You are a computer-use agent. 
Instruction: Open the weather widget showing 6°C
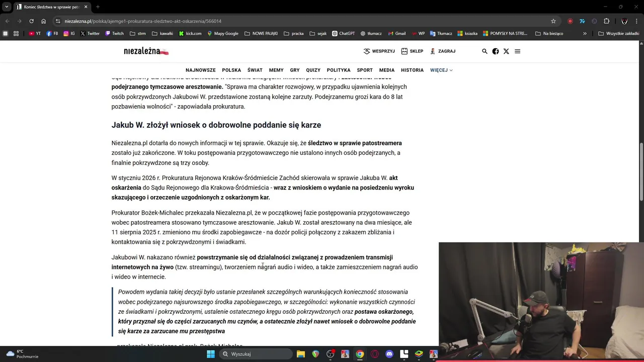tap(22, 354)
